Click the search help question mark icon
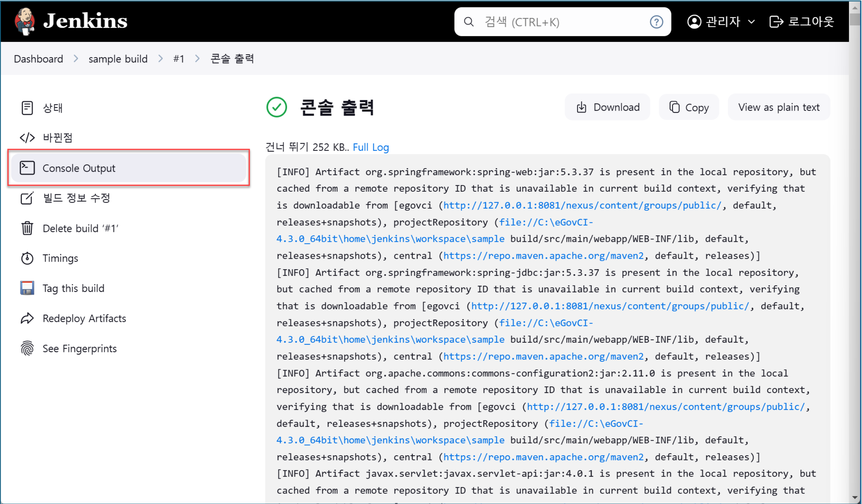Image resolution: width=862 pixels, height=504 pixels. pyautogui.click(x=657, y=22)
